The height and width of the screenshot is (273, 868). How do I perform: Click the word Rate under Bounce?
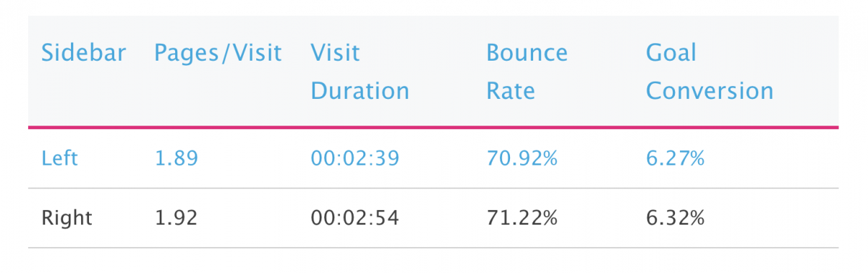coord(511,91)
